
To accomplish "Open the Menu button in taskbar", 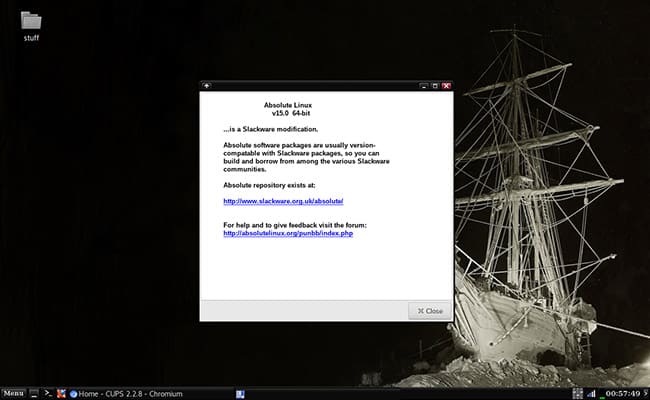I will [13, 393].
